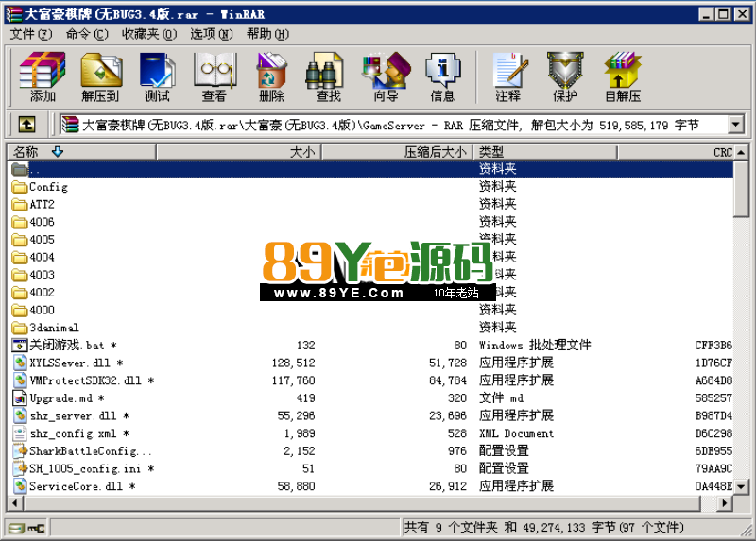Click the drive icon in status bar

[16, 528]
